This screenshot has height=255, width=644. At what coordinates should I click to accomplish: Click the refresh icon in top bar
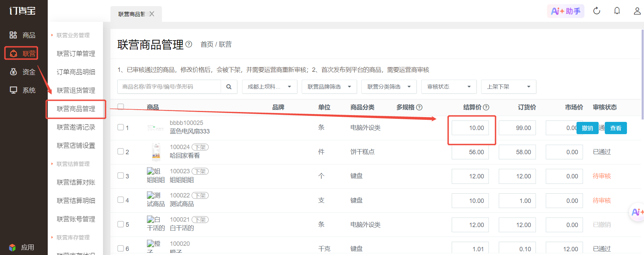597,11
